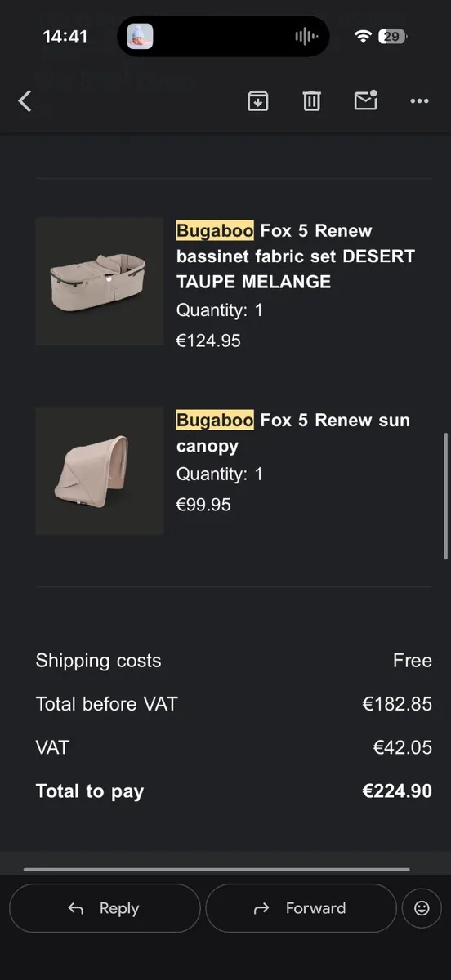Image resolution: width=451 pixels, height=980 pixels.
Task: Tap the audio waveform indicator in Dynamic Island
Action: pos(306,37)
